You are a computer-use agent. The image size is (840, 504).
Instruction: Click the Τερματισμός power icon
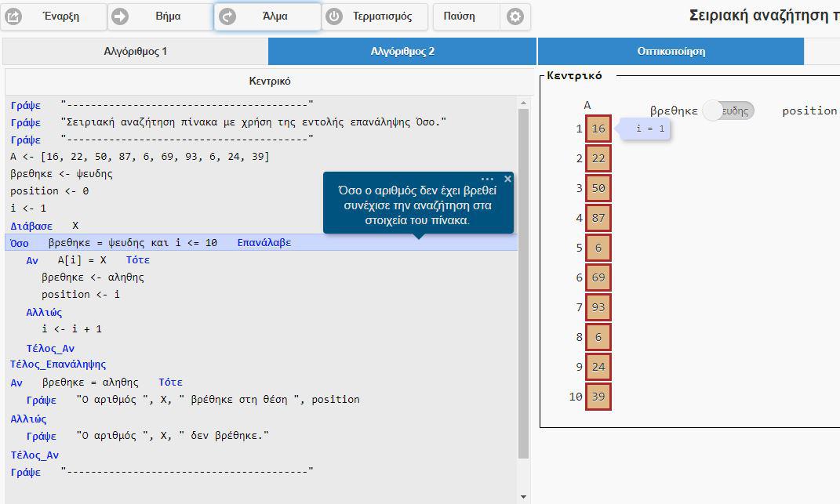334,16
